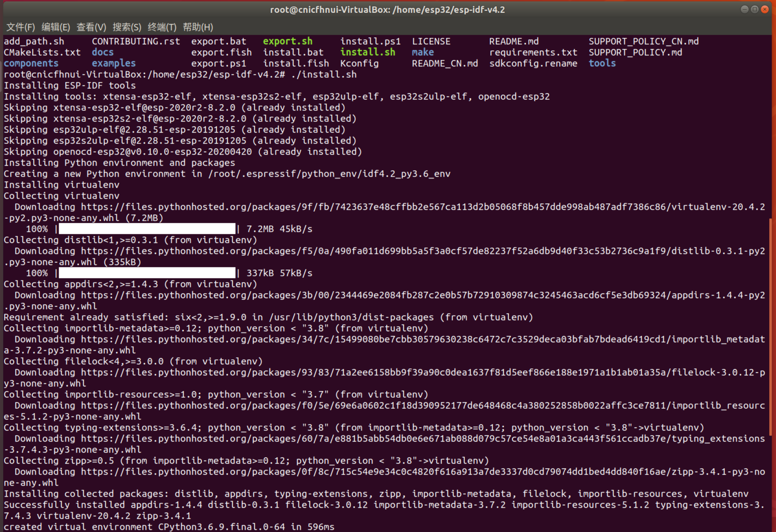Click the virtualenv download progress bar
776x532 pixels.
tap(146, 229)
